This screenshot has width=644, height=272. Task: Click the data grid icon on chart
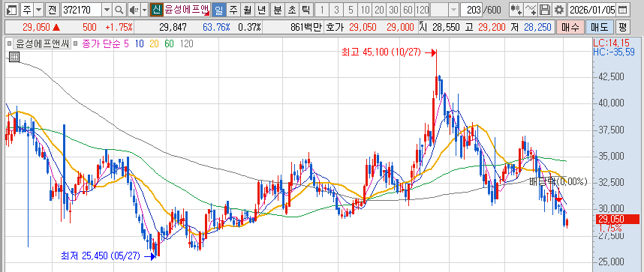[14, 57]
